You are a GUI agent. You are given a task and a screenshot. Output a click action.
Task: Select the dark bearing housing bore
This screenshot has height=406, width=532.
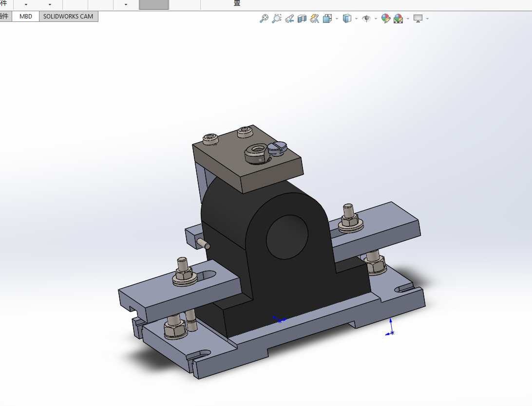(x=287, y=237)
